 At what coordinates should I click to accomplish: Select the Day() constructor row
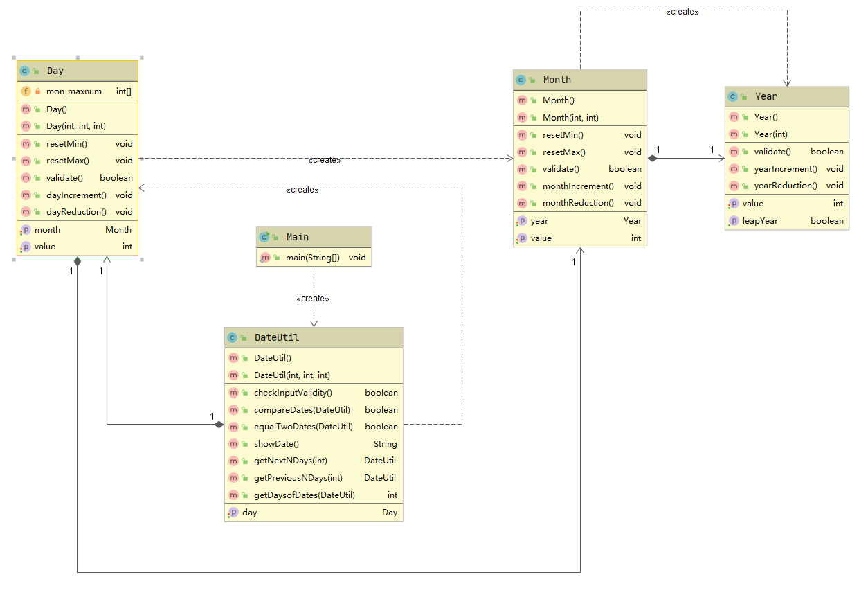(x=77, y=109)
